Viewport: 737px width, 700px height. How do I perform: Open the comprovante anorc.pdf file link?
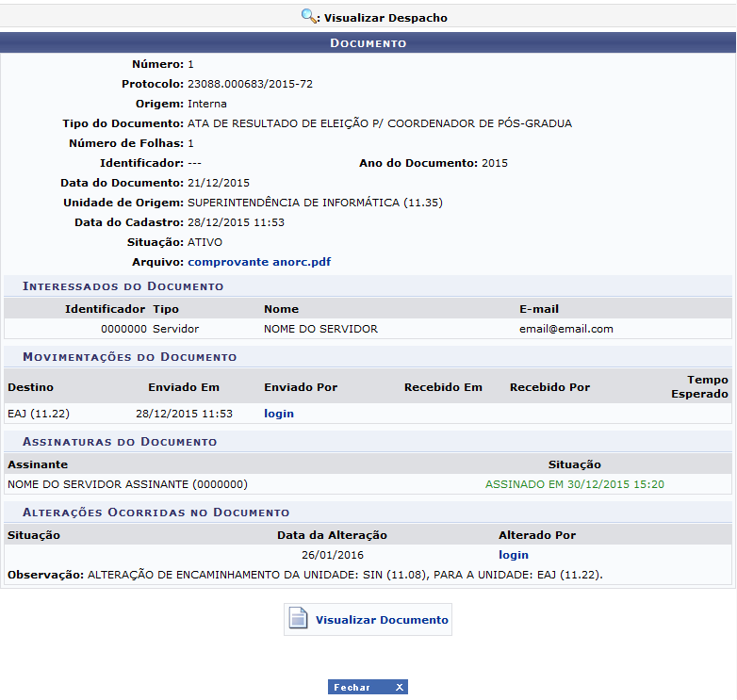pos(259,262)
